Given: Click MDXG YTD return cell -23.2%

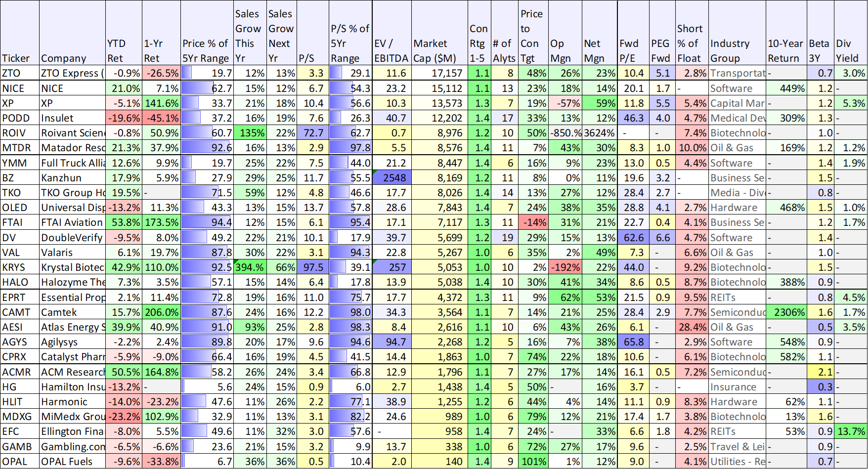Looking at the screenshot, I should (124, 417).
